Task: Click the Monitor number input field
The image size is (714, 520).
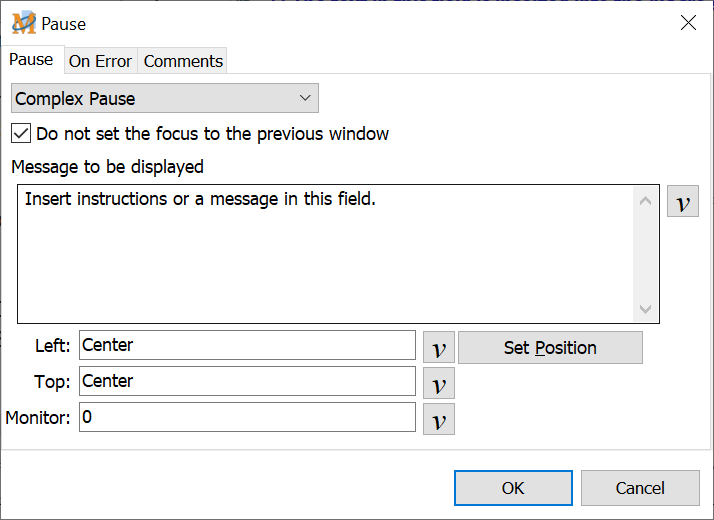Action: pyautogui.click(x=247, y=417)
